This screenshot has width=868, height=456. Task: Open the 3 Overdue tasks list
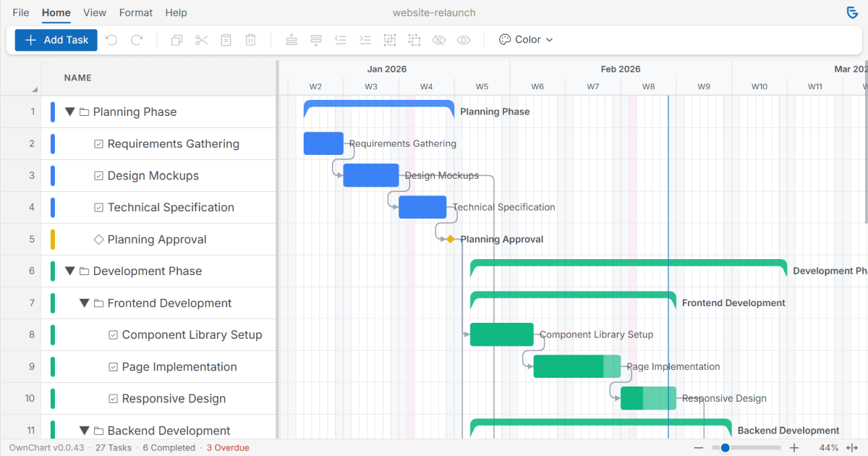pos(228,447)
